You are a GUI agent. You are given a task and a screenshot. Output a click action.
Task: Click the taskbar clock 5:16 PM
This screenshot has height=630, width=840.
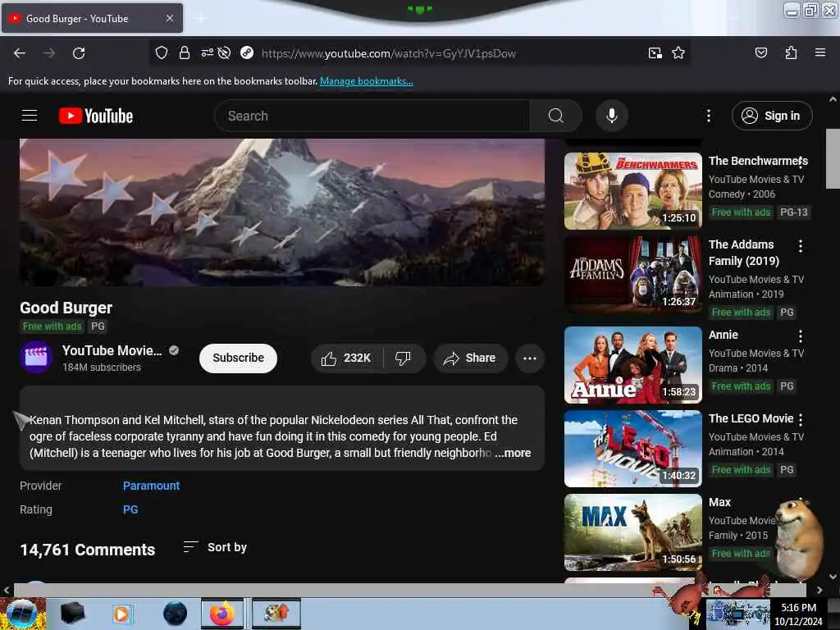click(797, 608)
